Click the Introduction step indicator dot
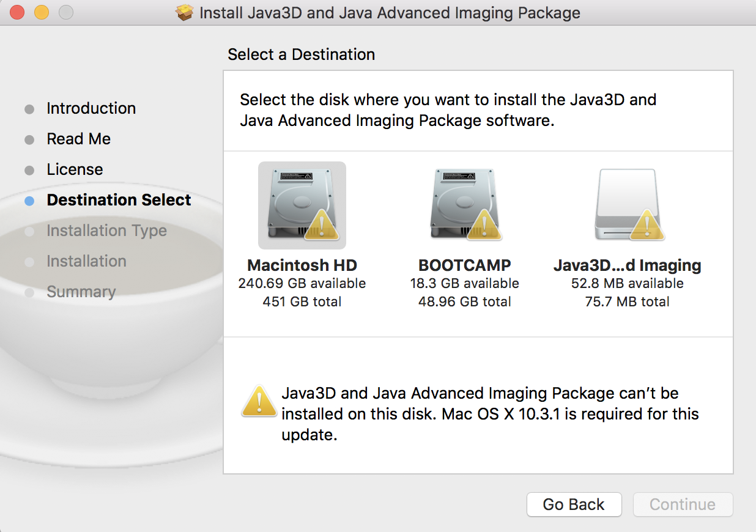The height and width of the screenshot is (532, 756). [x=29, y=109]
